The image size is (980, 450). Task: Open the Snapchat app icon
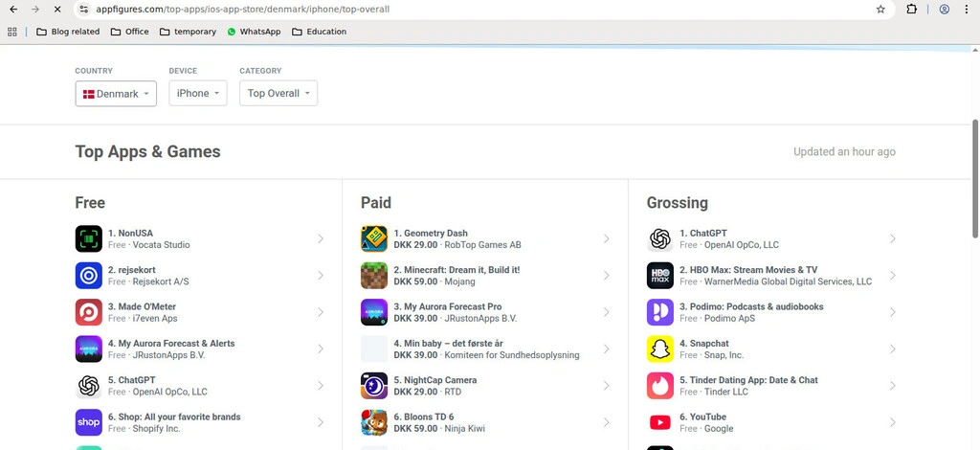(x=660, y=349)
